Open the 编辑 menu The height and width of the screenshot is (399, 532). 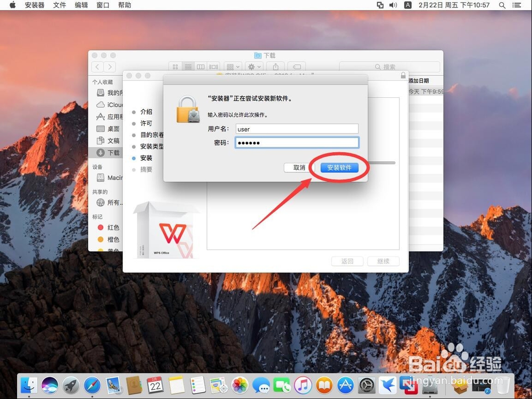pyautogui.click(x=81, y=5)
